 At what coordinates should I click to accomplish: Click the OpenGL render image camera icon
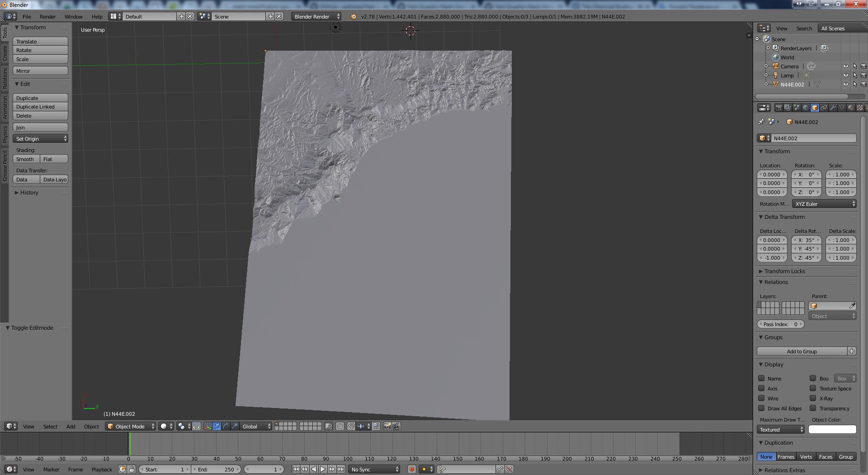pyautogui.click(x=387, y=426)
